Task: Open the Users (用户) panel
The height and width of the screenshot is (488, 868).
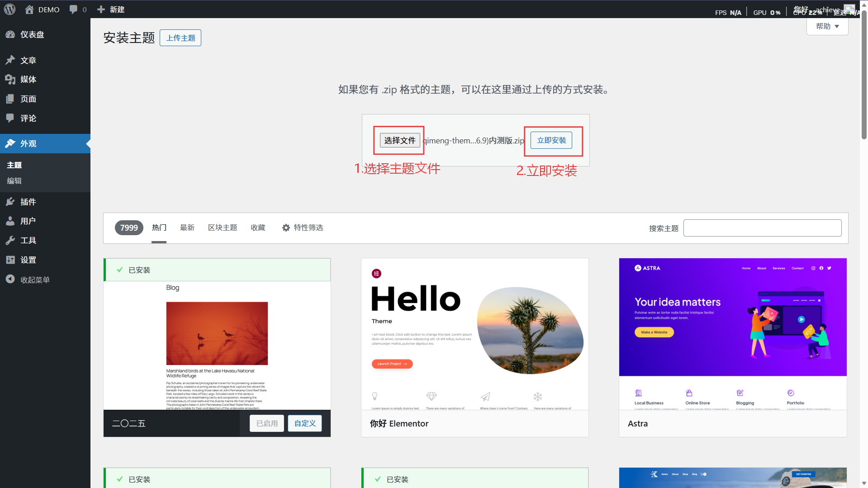Action: click(28, 221)
